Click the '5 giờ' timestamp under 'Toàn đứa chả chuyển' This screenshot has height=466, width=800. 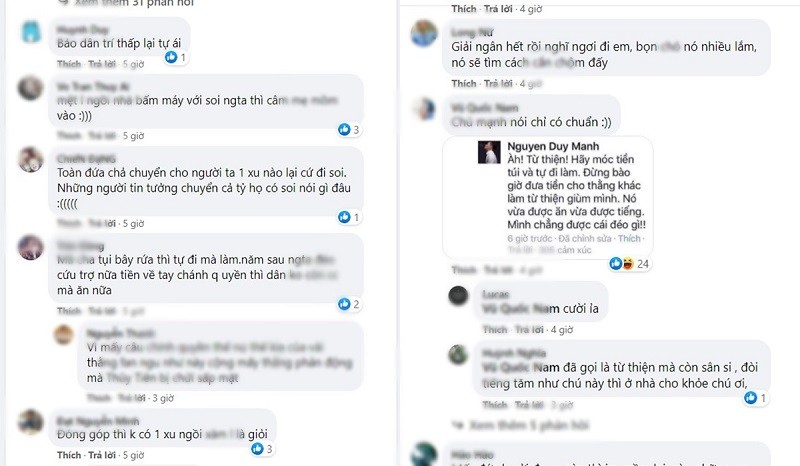tap(134, 224)
